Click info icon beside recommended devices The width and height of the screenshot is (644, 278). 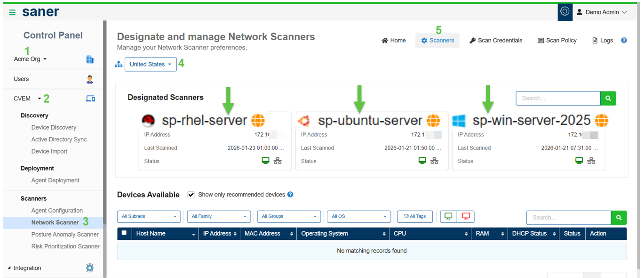pyautogui.click(x=290, y=195)
